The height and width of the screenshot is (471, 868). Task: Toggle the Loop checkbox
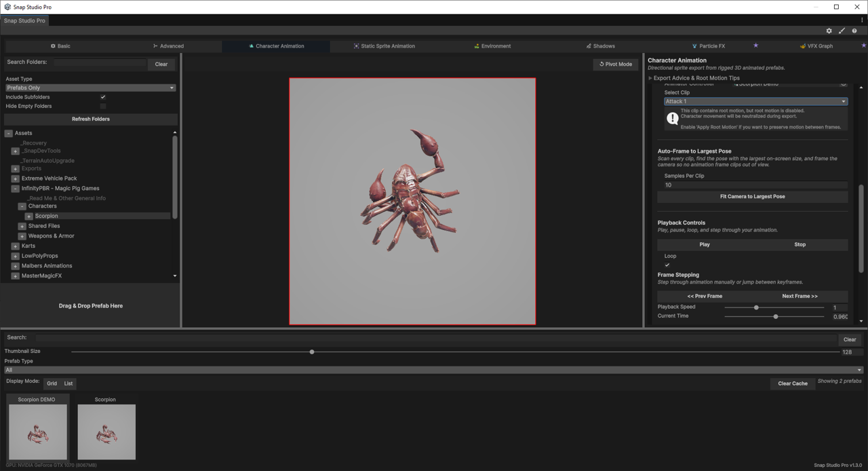(x=667, y=265)
